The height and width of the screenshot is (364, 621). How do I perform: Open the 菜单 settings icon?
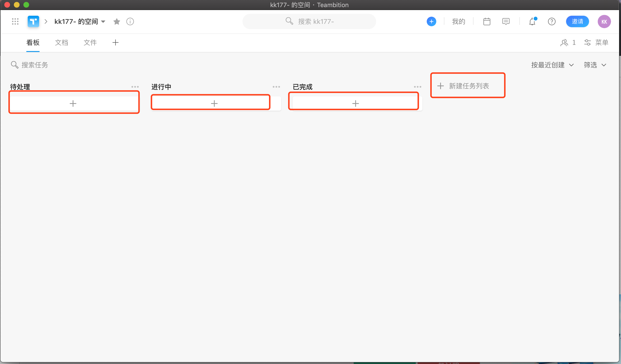point(588,43)
